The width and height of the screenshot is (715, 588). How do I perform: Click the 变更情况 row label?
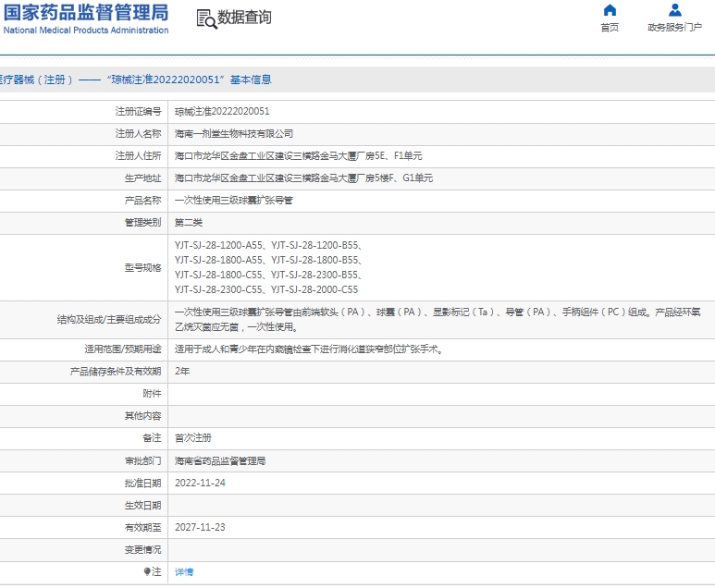[x=142, y=550]
